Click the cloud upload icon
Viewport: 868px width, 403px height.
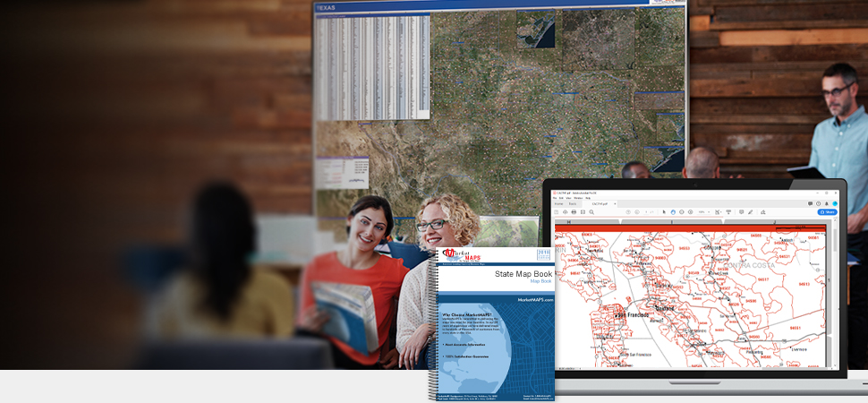pyautogui.click(x=566, y=211)
